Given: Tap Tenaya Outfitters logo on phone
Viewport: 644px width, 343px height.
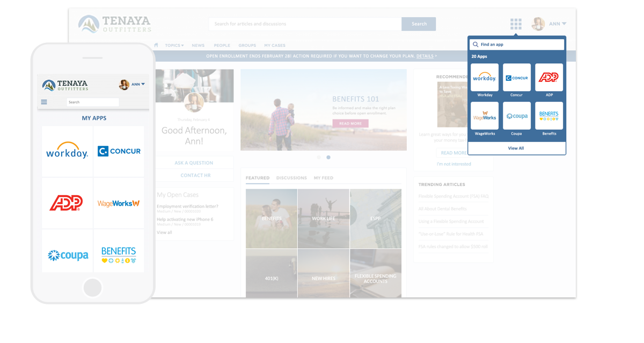Looking at the screenshot, I should pos(65,85).
